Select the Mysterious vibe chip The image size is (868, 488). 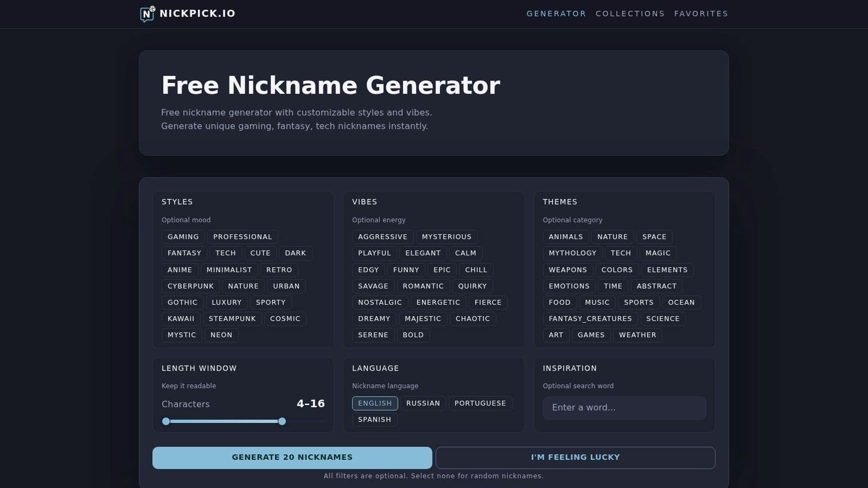pyautogui.click(x=446, y=237)
